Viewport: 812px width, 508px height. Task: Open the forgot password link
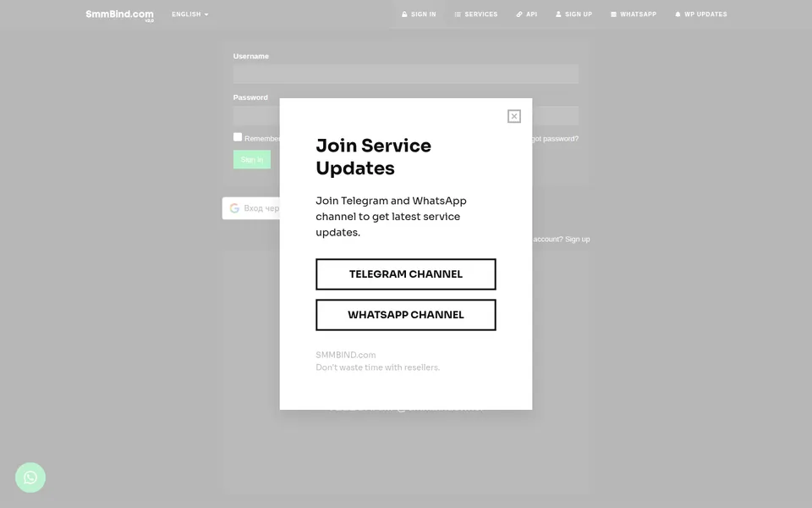(555, 138)
